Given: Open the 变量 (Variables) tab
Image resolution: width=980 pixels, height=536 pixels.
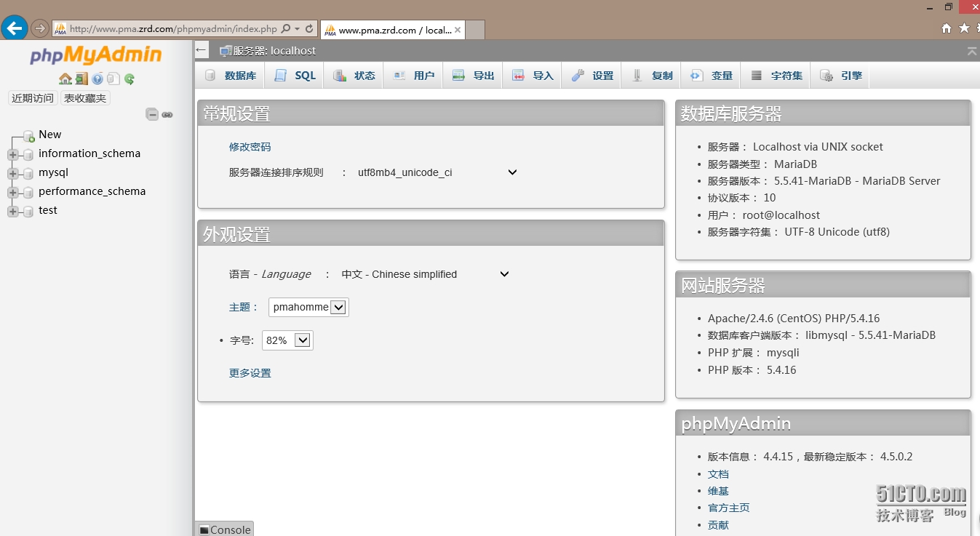Looking at the screenshot, I should [x=711, y=76].
